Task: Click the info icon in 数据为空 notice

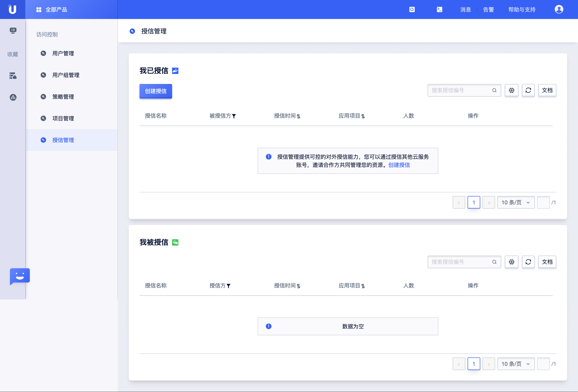Action: pos(269,326)
